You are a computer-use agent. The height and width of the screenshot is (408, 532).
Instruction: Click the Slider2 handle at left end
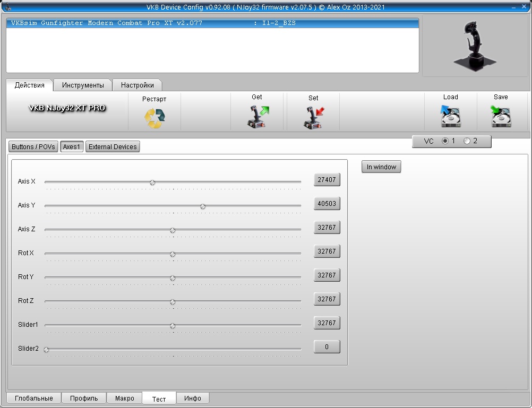(x=47, y=350)
